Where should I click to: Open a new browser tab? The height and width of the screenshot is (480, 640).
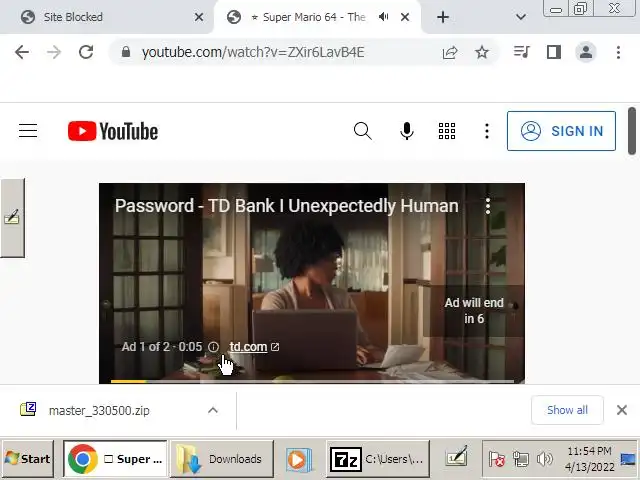[x=443, y=17]
